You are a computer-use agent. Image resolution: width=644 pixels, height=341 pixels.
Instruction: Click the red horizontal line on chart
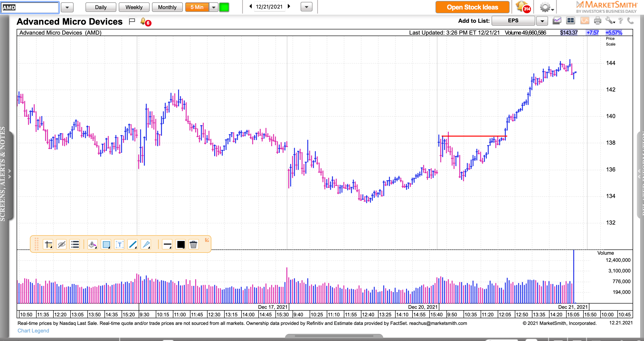[474, 136]
